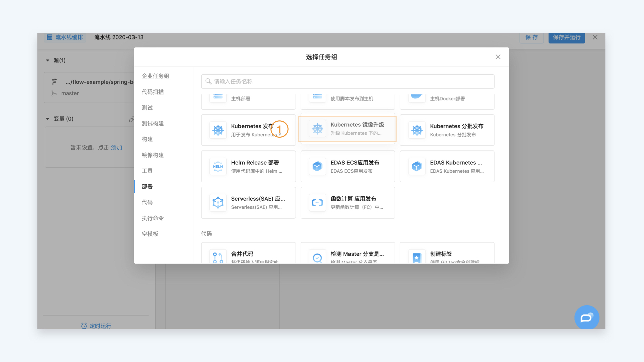This screenshot has width=644, height=362.
Task: Click the 保存并运行 button
Action: 567,37
